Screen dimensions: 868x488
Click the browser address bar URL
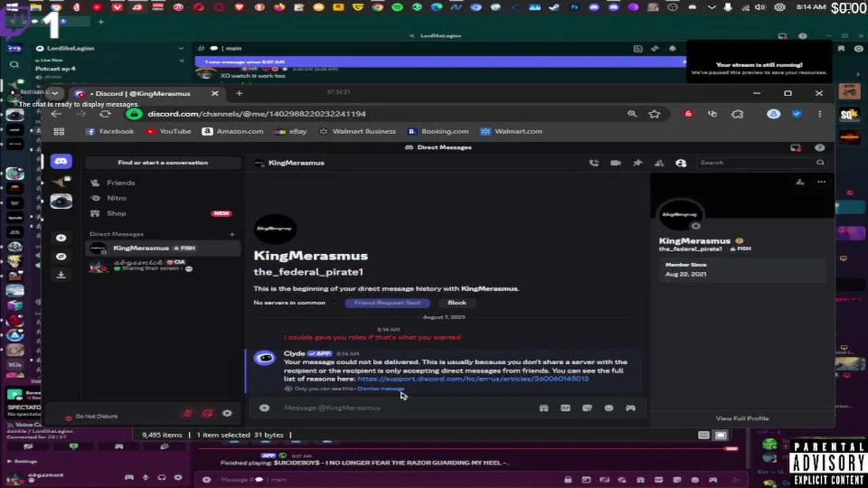(256, 114)
